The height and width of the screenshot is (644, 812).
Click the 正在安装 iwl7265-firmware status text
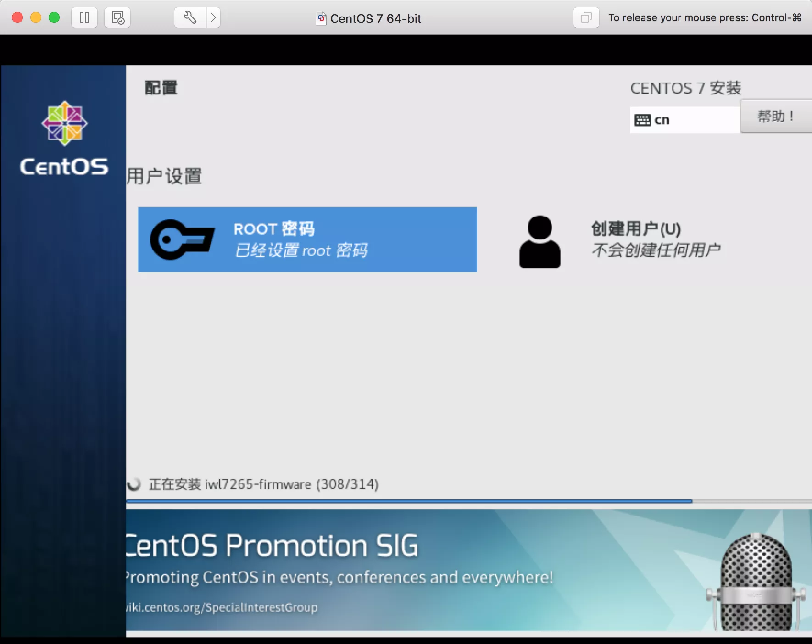click(264, 484)
